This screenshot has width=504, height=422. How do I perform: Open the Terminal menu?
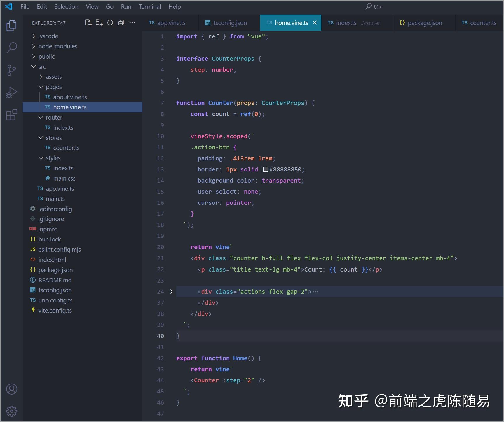pyautogui.click(x=150, y=6)
